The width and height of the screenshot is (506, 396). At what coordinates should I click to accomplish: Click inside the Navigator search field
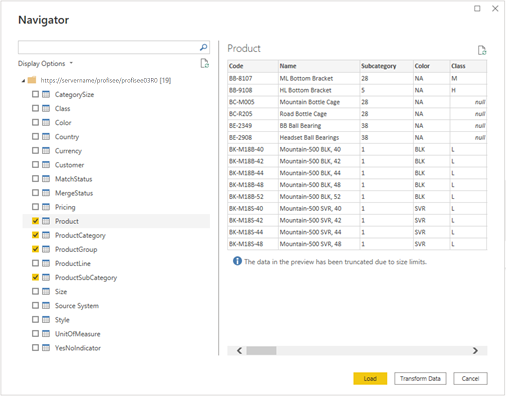pyautogui.click(x=108, y=47)
